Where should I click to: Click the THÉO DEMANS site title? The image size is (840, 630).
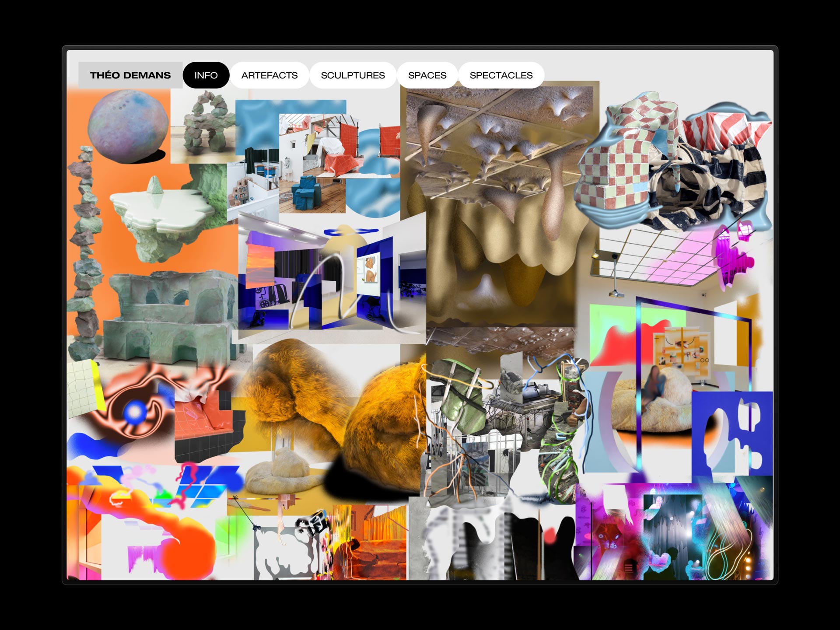[x=130, y=75]
